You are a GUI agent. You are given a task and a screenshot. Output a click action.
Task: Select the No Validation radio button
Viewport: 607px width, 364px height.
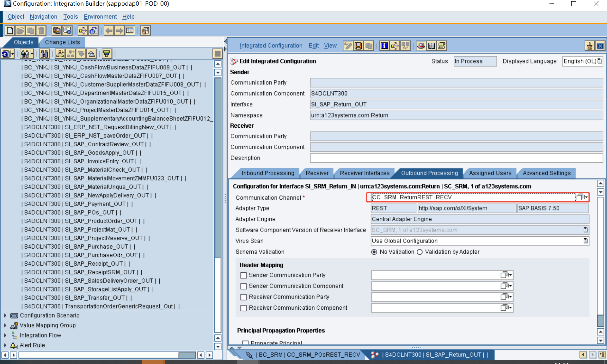coord(374,252)
